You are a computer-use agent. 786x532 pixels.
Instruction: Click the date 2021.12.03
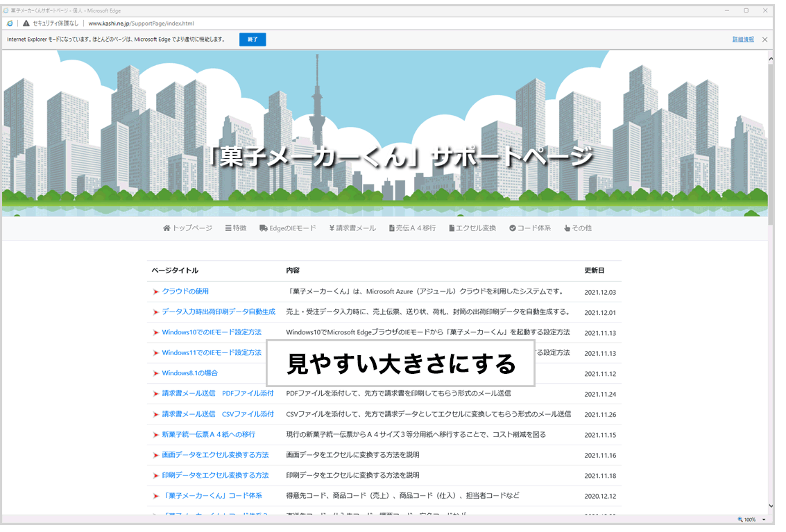(600, 292)
